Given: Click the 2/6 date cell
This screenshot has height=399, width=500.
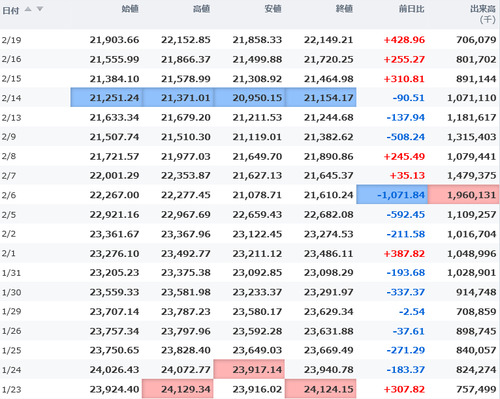Looking at the screenshot, I should point(9,195).
